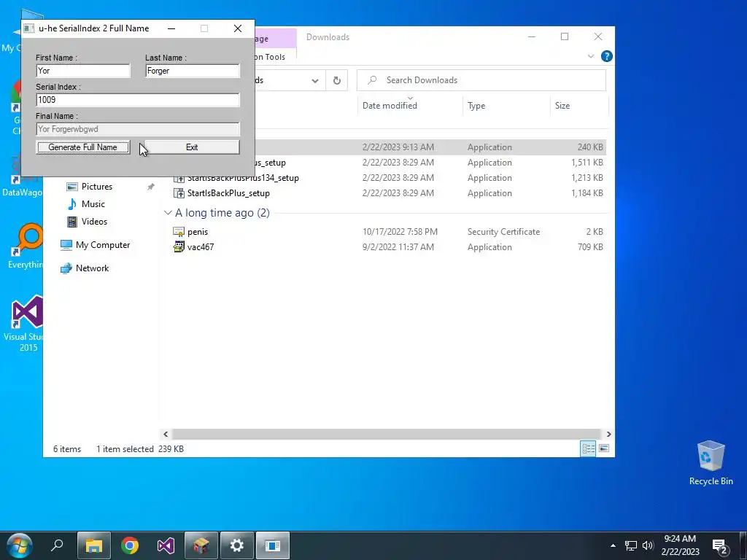Open taskbar search magnifier
This screenshot has height=560, width=747.
(57, 545)
